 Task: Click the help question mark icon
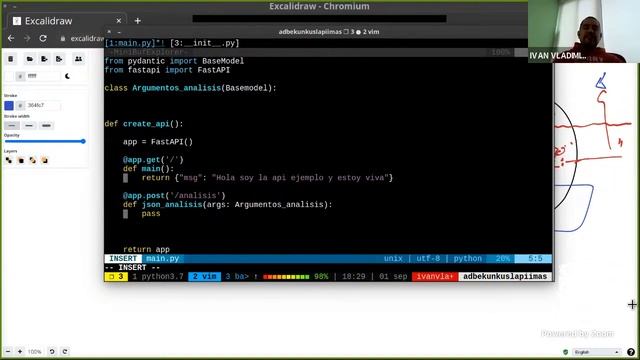click(x=631, y=352)
